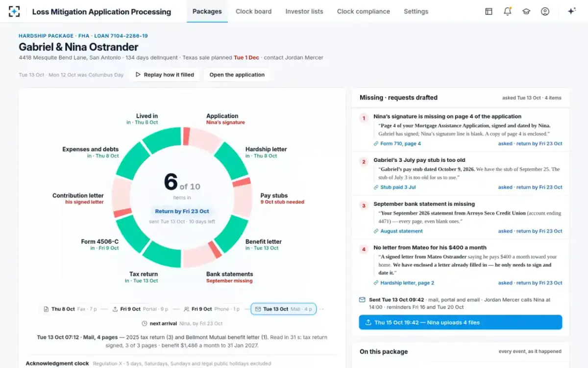
Task: Click the Form 4506-C green donut segment
Action: [x=132, y=233]
